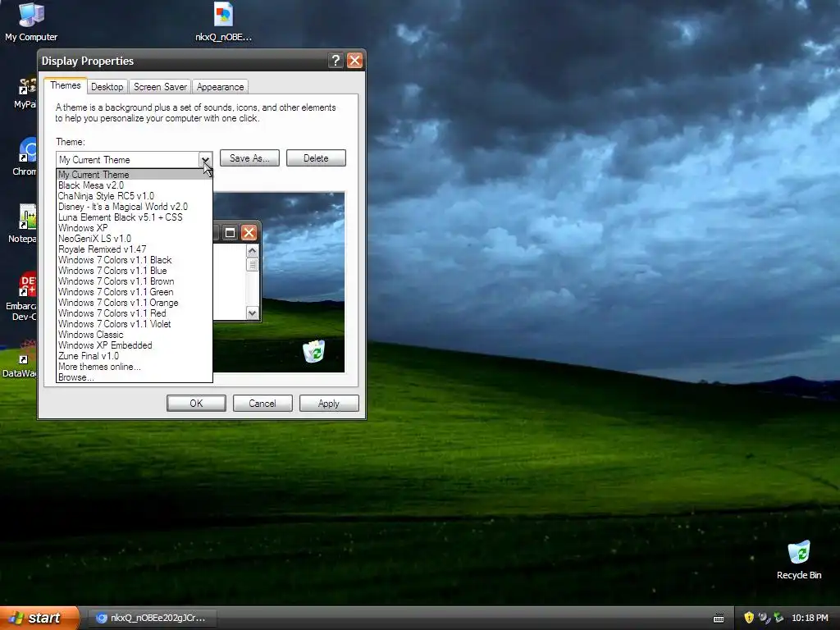Choose Windows 7 Colors v1.1 Brown
The width and height of the screenshot is (840, 630).
pyautogui.click(x=135, y=282)
